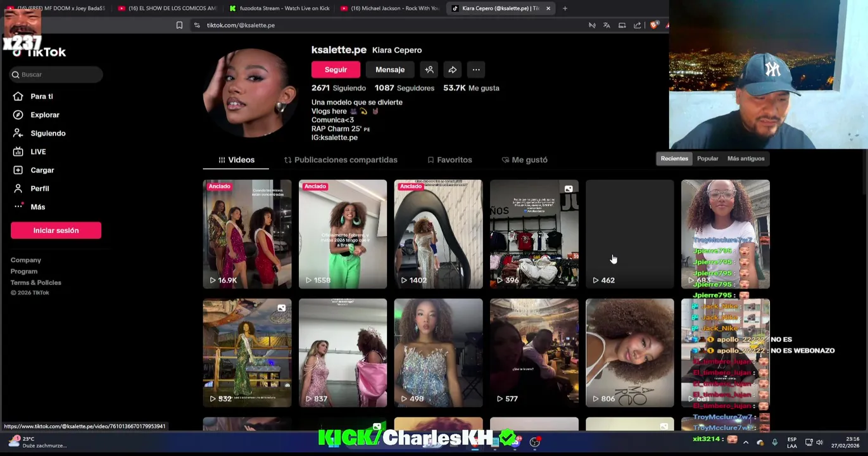Open the Terms & Policies link
The image size is (868, 456).
(x=35, y=282)
